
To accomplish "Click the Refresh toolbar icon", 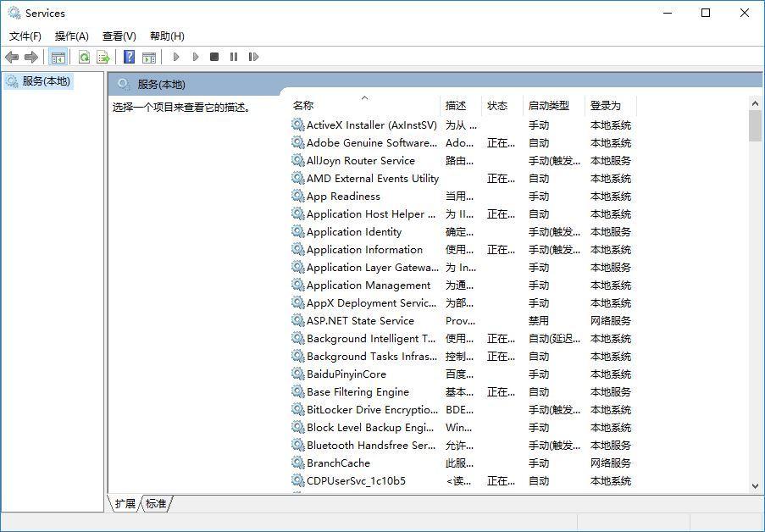I will 84,57.
